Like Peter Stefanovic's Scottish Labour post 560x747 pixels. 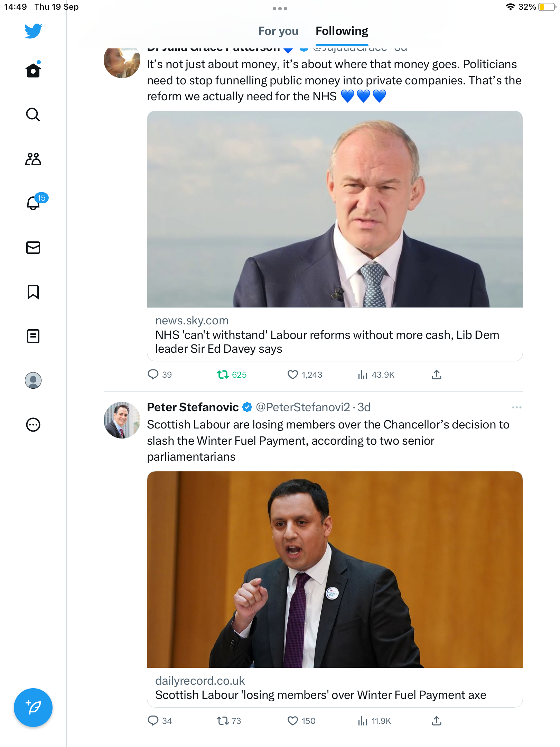(x=293, y=721)
